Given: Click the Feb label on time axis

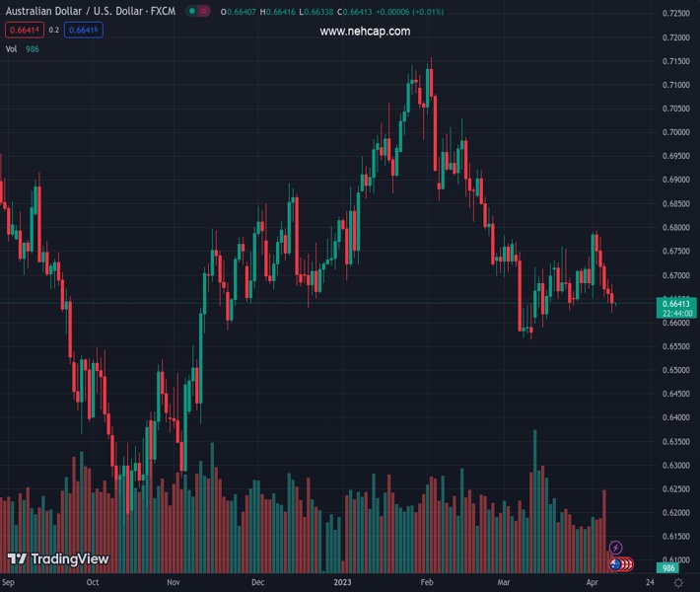Looking at the screenshot, I should pos(427,583).
